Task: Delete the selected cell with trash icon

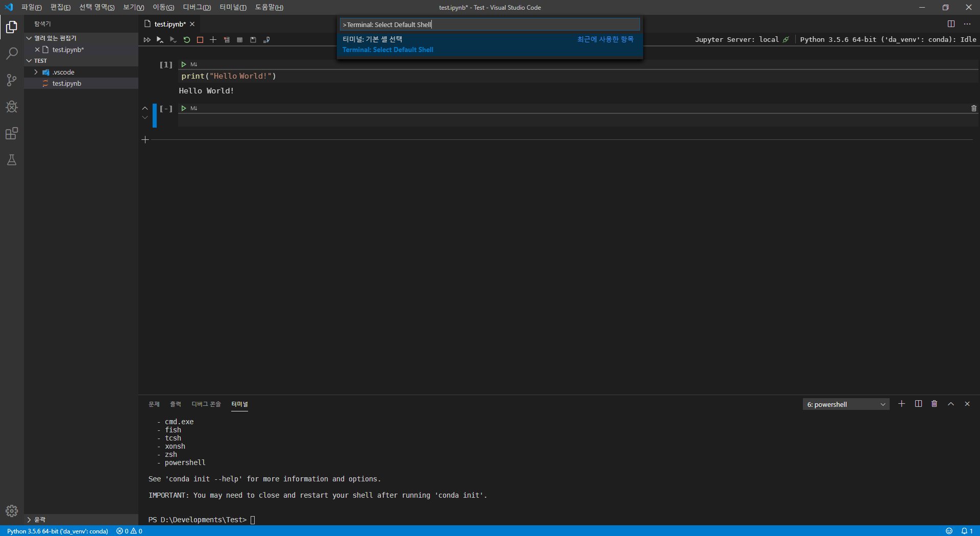Action: (x=973, y=108)
